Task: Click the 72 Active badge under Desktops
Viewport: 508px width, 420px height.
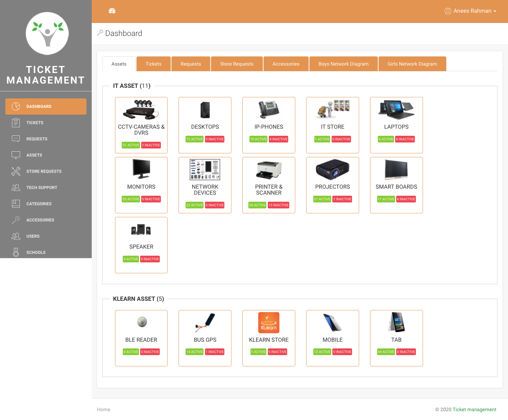Action: pyautogui.click(x=195, y=139)
